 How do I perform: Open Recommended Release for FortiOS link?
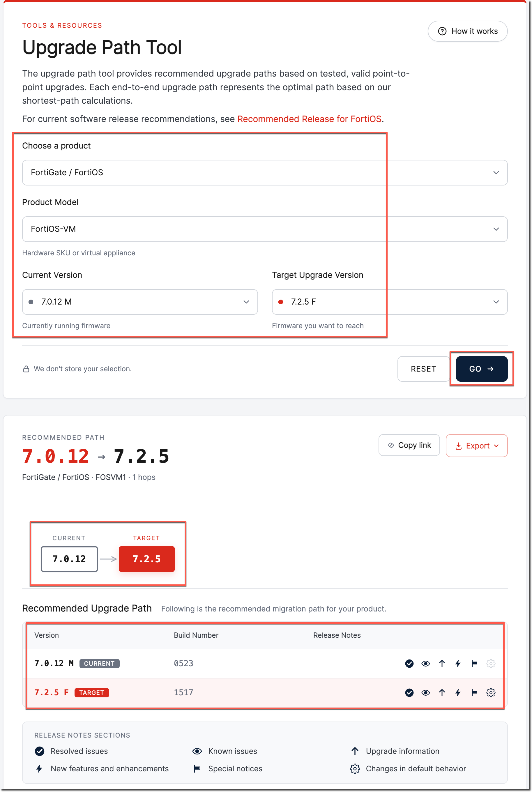click(x=309, y=119)
